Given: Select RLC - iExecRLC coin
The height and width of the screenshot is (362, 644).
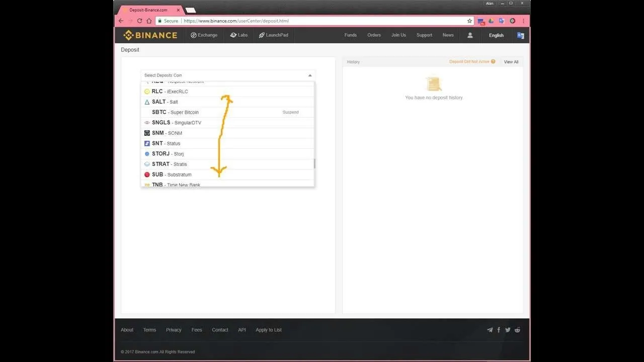Looking at the screenshot, I should point(227,92).
